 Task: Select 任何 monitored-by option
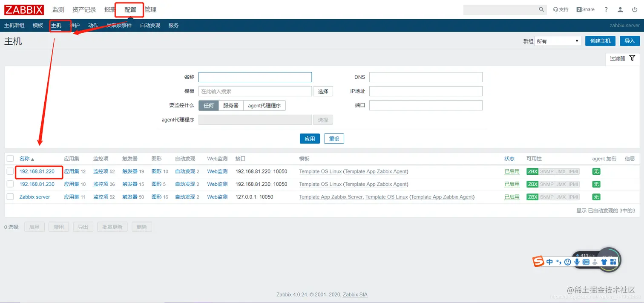[x=209, y=106]
